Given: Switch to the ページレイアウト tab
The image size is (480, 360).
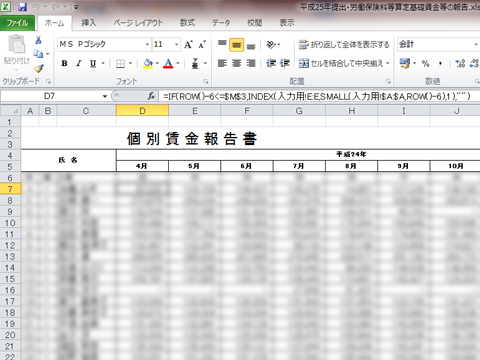Looking at the screenshot, I should click(x=138, y=23).
